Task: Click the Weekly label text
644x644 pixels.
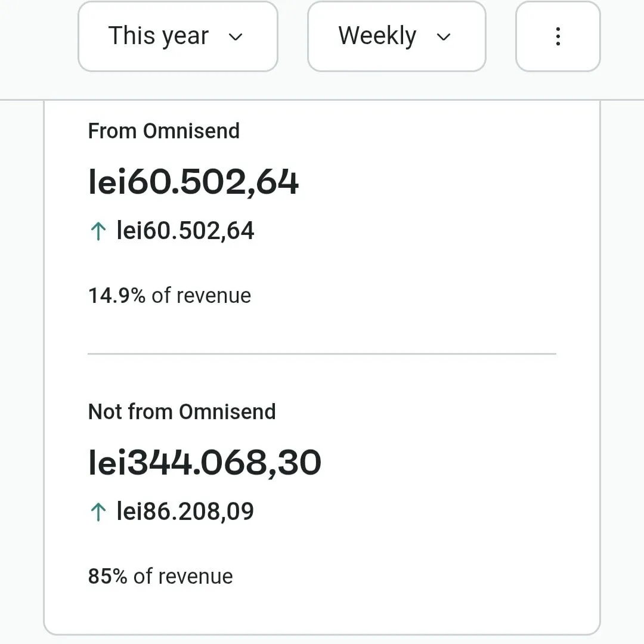Action: (377, 36)
